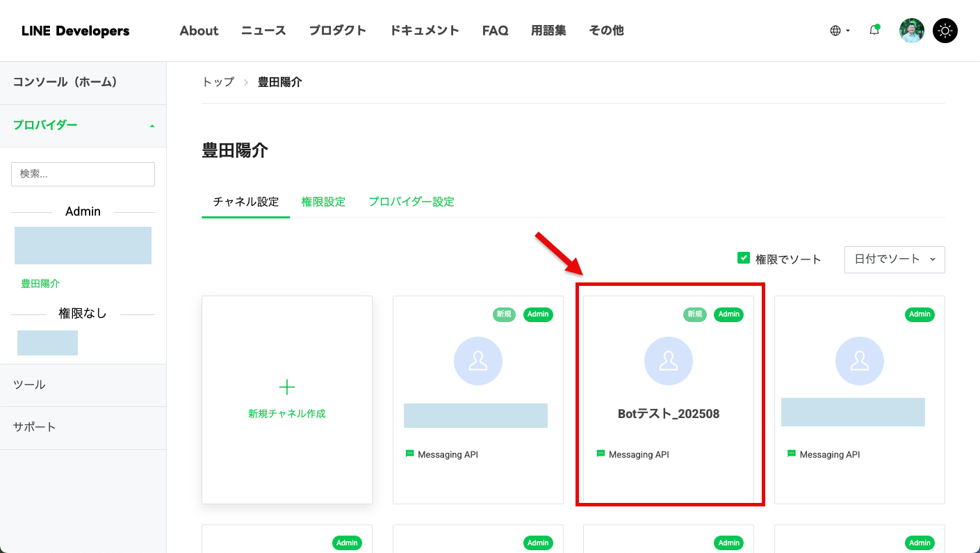Image resolution: width=980 pixels, height=553 pixels.
Task: Switch to the 権限設定 tab
Action: tap(323, 202)
